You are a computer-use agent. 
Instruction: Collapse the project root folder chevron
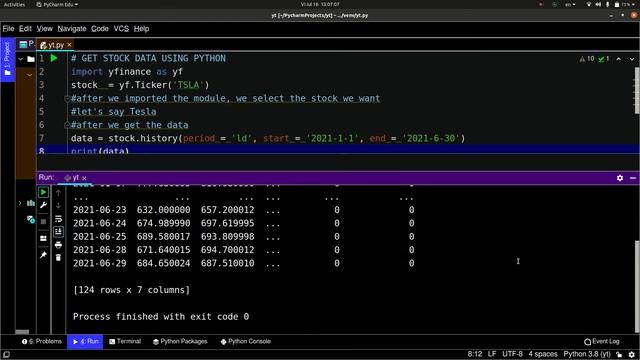[20, 59]
